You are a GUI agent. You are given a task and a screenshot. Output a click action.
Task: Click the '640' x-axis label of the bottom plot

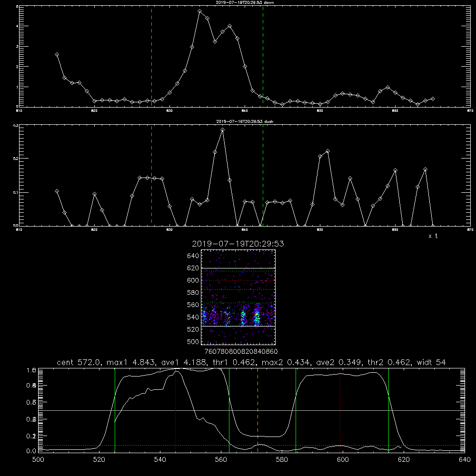point(465,460)
